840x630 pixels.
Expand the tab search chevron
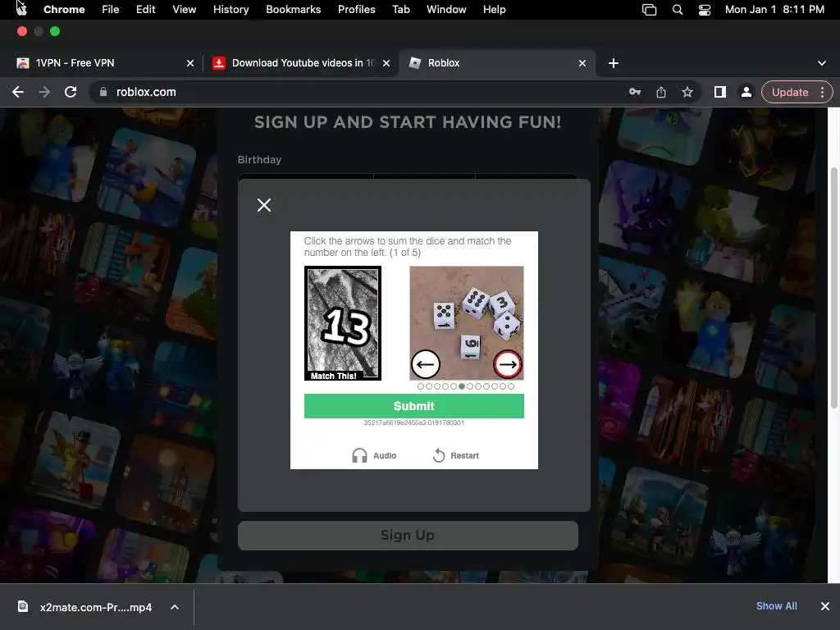[822, 63]
